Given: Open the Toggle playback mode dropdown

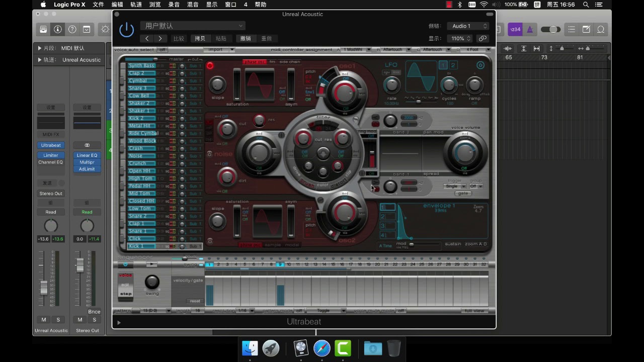Looking at the screenshot, I should coord(327,311).
